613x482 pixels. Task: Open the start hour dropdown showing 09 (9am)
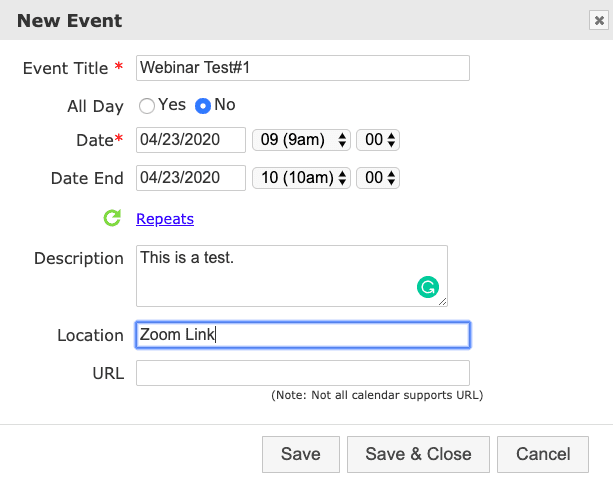[x=301, y=141]
